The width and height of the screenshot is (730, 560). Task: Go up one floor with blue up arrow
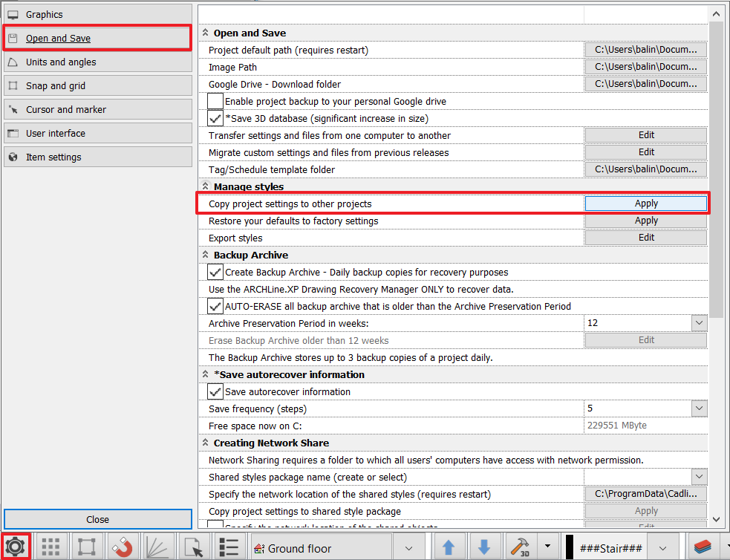pos(449,547)
